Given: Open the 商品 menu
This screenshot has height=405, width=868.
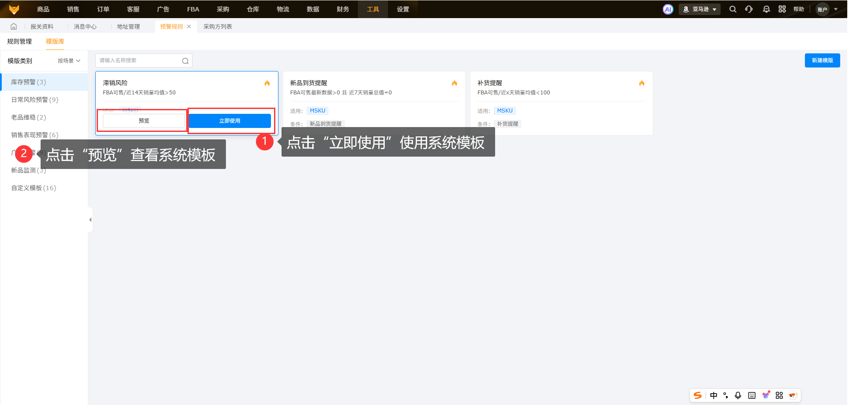Looking at the screenshot, I should point(43,9).
